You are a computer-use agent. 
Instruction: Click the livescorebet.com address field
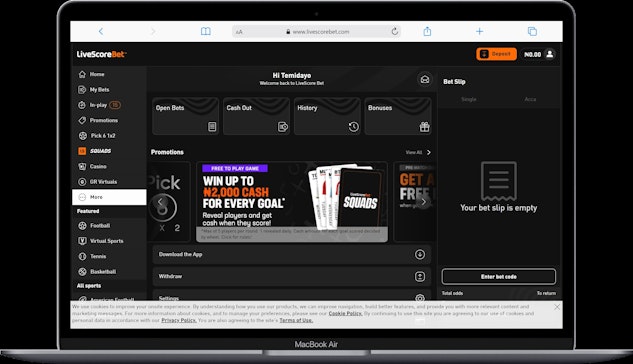pyautogui.click(x=316, y=31)
